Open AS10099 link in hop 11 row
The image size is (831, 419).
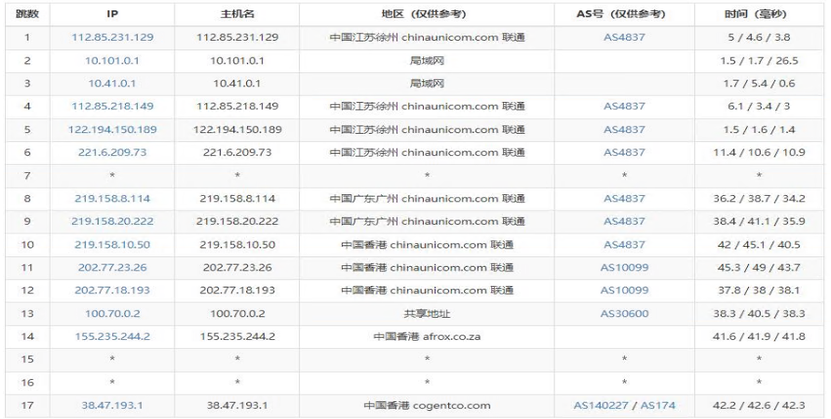tap(624, 267)
